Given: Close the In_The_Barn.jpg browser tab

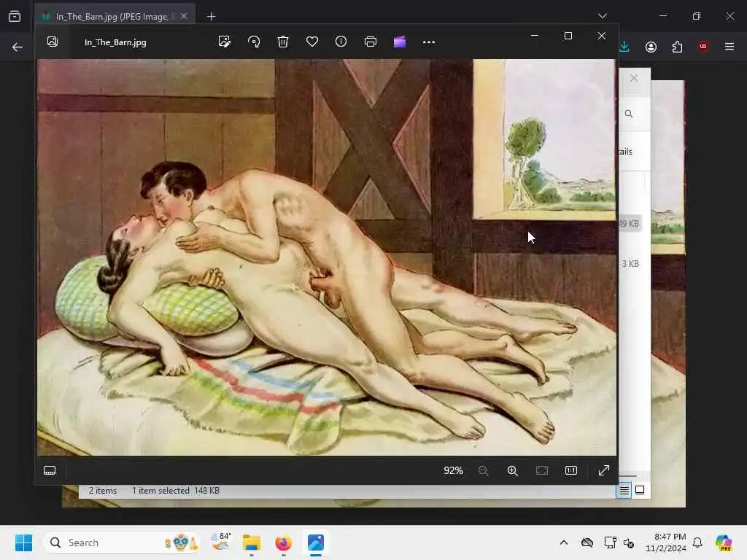Looking at the screenshot, I should click(184, 16).
